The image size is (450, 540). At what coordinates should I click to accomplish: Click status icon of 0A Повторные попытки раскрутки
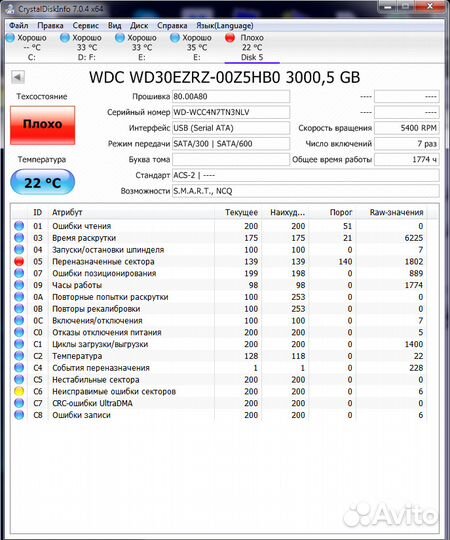[x=19, y=297]
